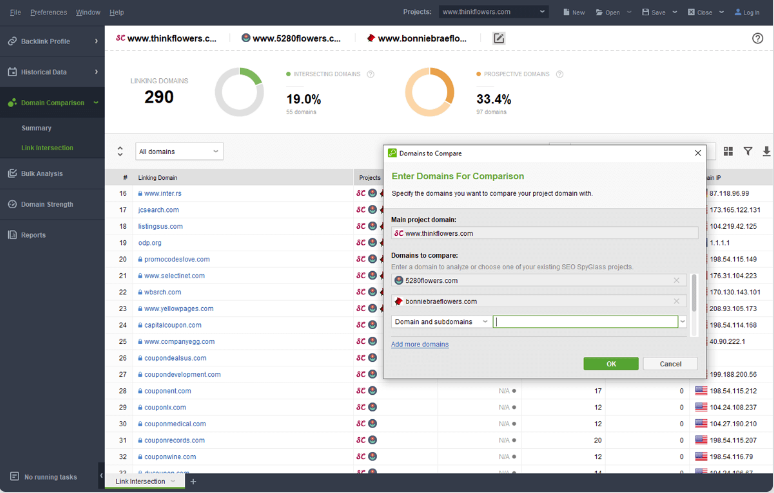Open the Backlink Profile sidebar section
Viewport: 774px width, 493px height.
(52, 41)
